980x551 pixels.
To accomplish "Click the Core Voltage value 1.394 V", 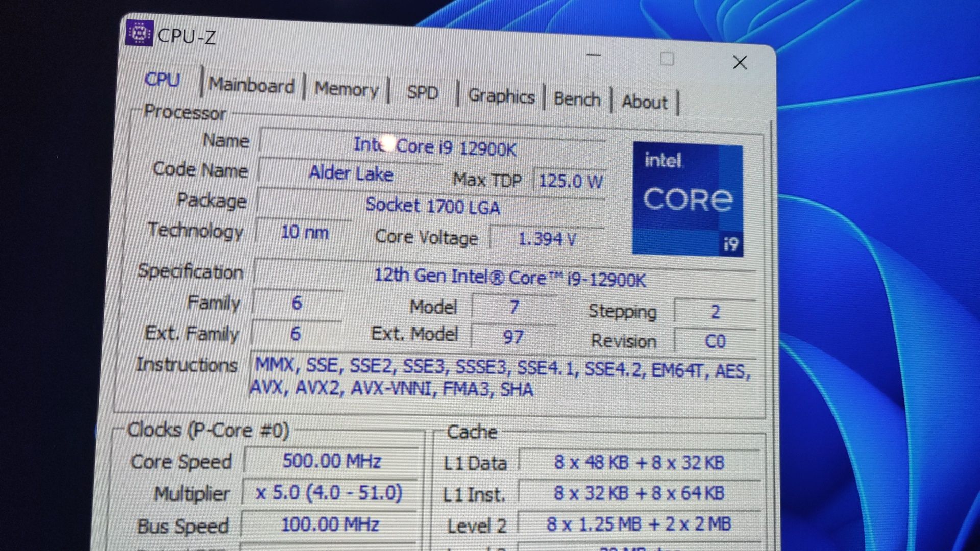I will (547, 239).
